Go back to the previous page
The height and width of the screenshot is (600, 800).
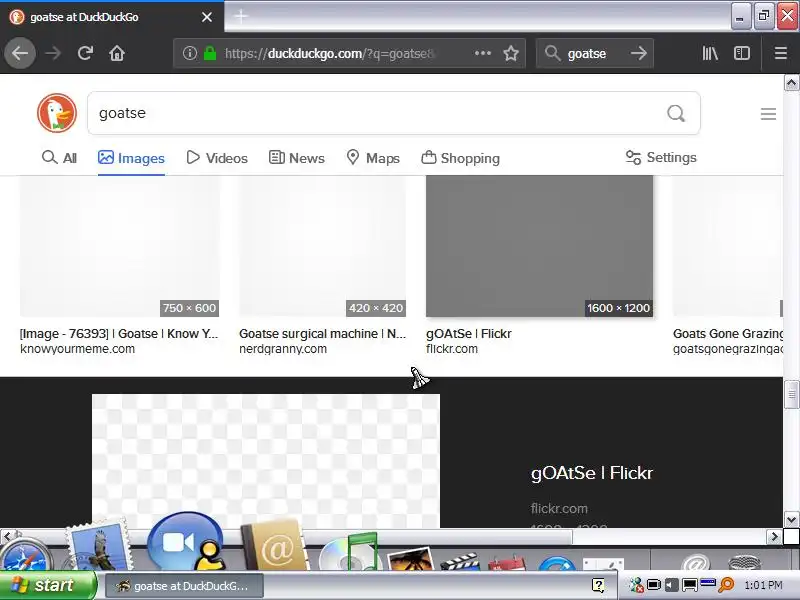coord(20,53)
